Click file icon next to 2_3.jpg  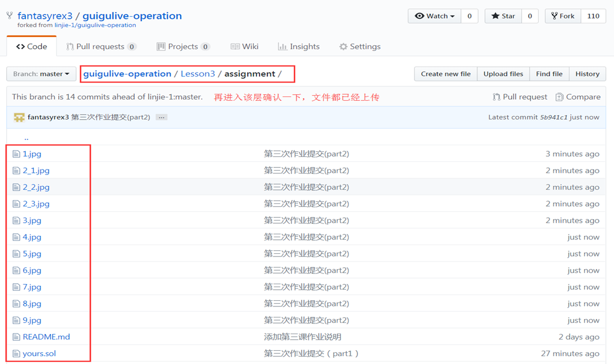(16, 204)
